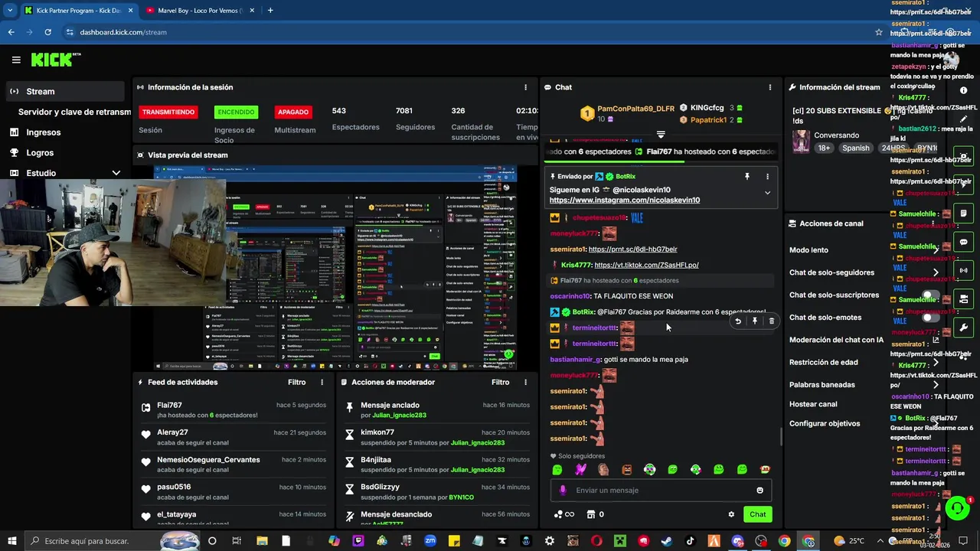Image resolution: width=980 pixels, height=551 pixels.
Task: Open Feed de actividades options menu
Action: pos(322,382)
